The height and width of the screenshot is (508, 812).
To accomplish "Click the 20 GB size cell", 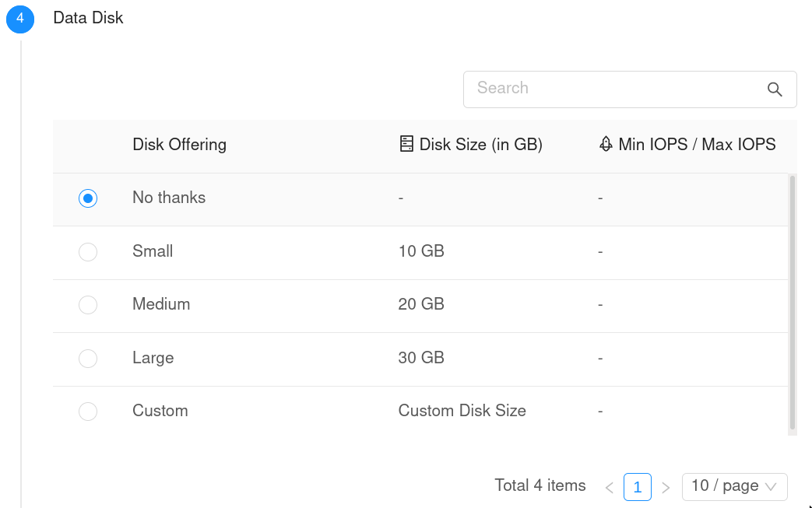I will (421, 304).
